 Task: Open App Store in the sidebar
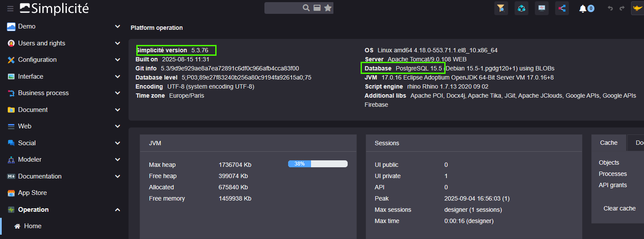(32, 193)
